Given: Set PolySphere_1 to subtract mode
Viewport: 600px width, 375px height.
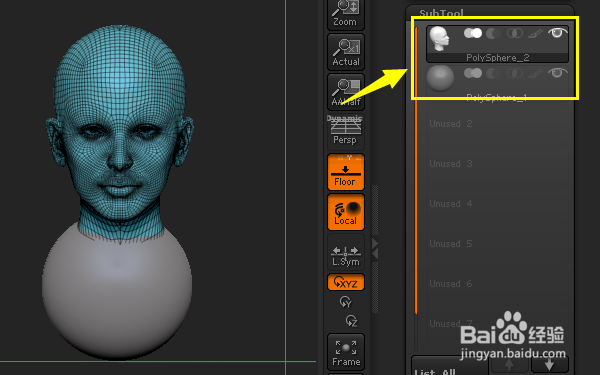Looking at the screenshot, I should point(494,73).
